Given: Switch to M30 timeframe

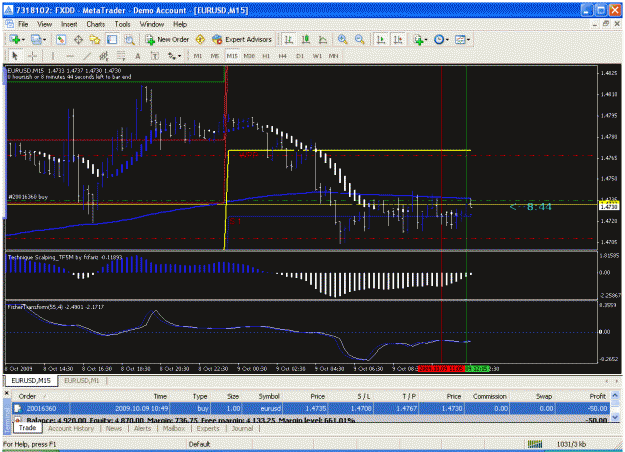Looking at the screenshot, I should point(249,56).
